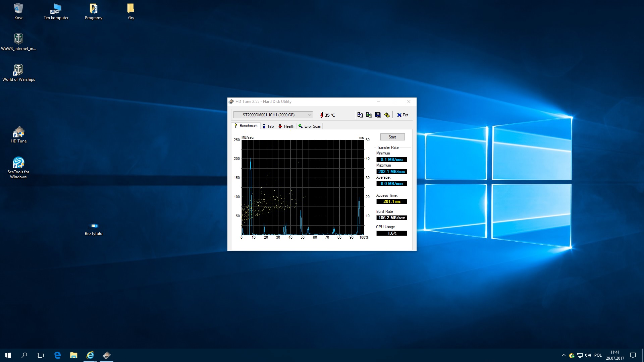644x362 pixels.
Task: Toggle the temperature unit display
Action: (x=329, y=115)
